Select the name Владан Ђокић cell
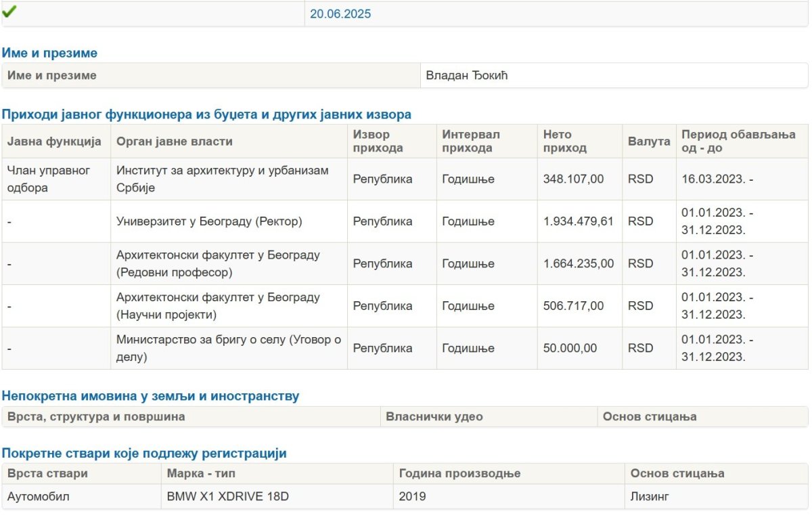 [467, 75]
